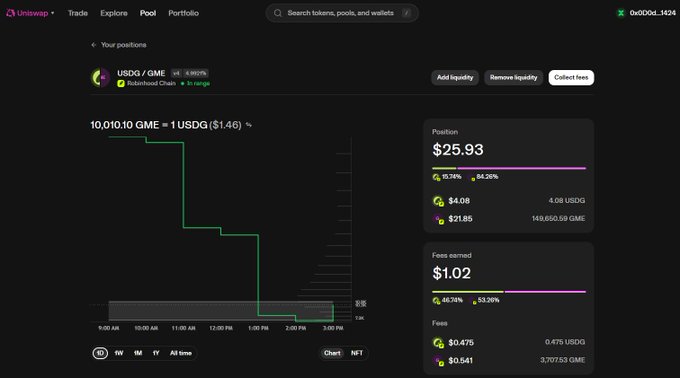Screen dimensions: 680x378
Task: Click the GME icon beside 84.26%
Action: coord(472,177)
